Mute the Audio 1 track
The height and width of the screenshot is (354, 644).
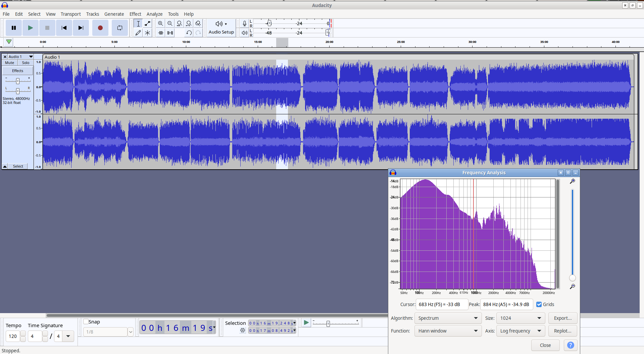tap(10, 63)
